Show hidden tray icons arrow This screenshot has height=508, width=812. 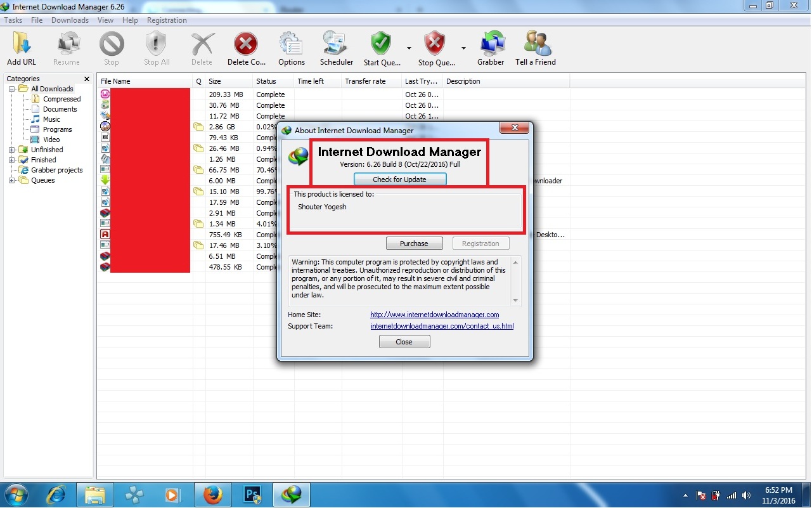tap(685, 495)
